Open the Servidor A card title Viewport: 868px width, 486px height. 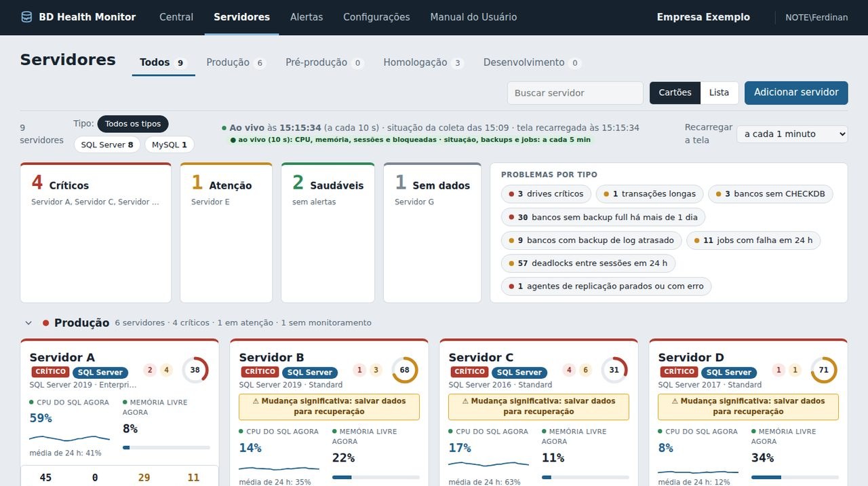coord(62,357)
